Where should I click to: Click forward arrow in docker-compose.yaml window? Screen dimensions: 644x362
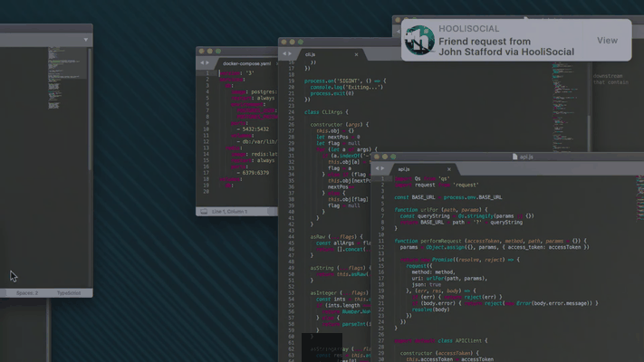(207, 62)
